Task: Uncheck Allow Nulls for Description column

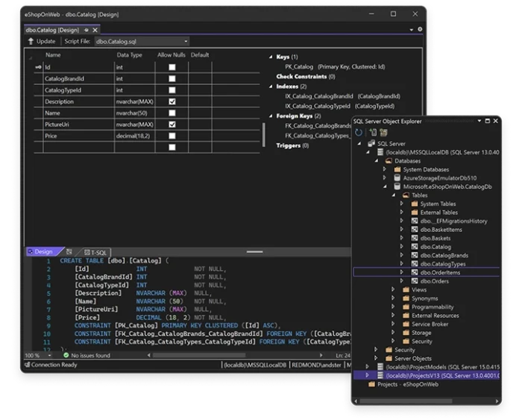Action: [x=172, y=101]
